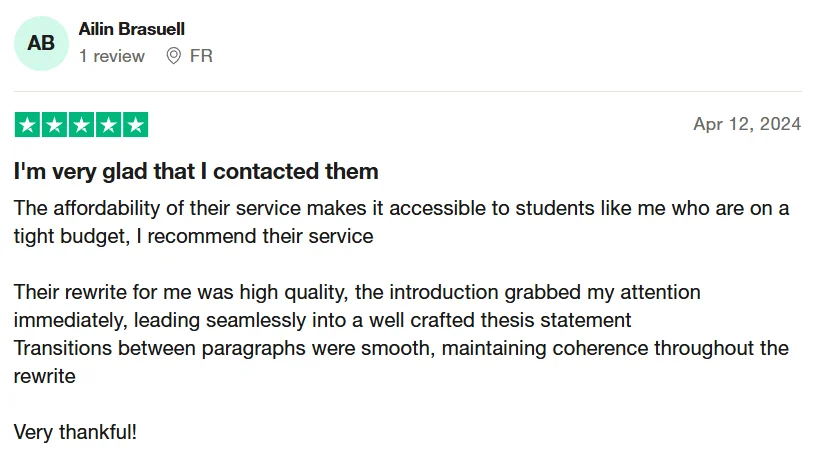The width and height of the screenshot is (820, 454).
Task: Select the first green star
Action: (28, 124)
